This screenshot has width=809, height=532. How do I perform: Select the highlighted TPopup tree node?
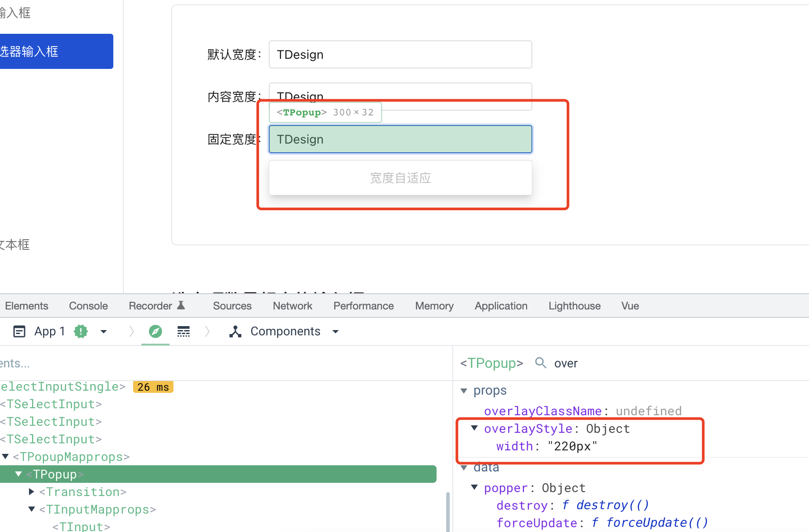(x=54, y=474)
